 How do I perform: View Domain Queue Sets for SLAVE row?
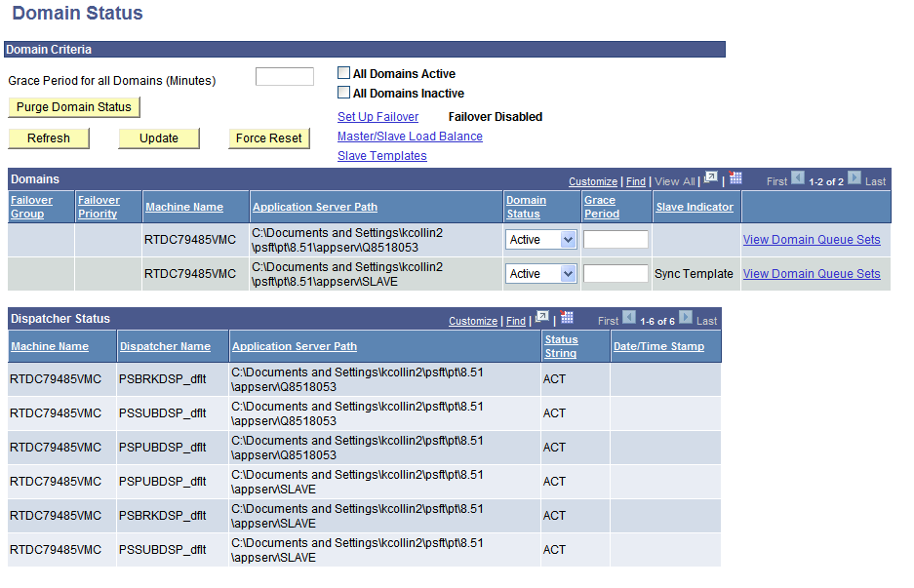[812, 273]
